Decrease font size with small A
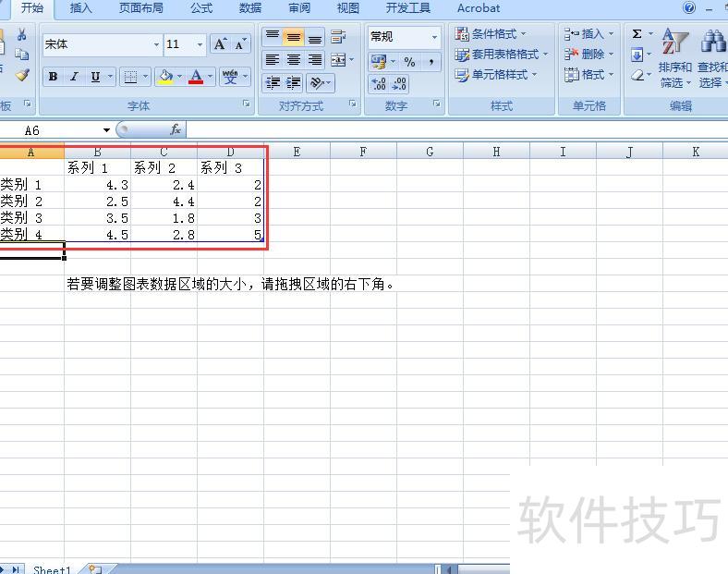728x574 pixels. 240,44
